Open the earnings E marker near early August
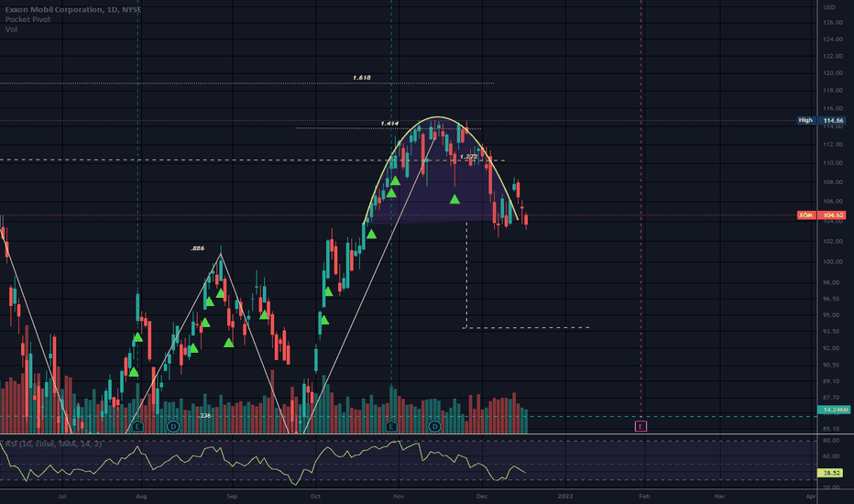 137,426
